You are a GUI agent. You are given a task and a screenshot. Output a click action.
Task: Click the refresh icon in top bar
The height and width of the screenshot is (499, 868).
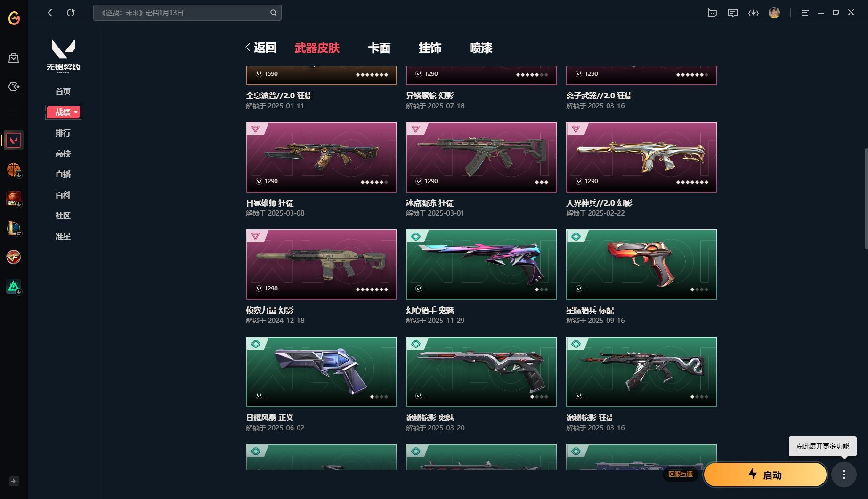(71, 13)
